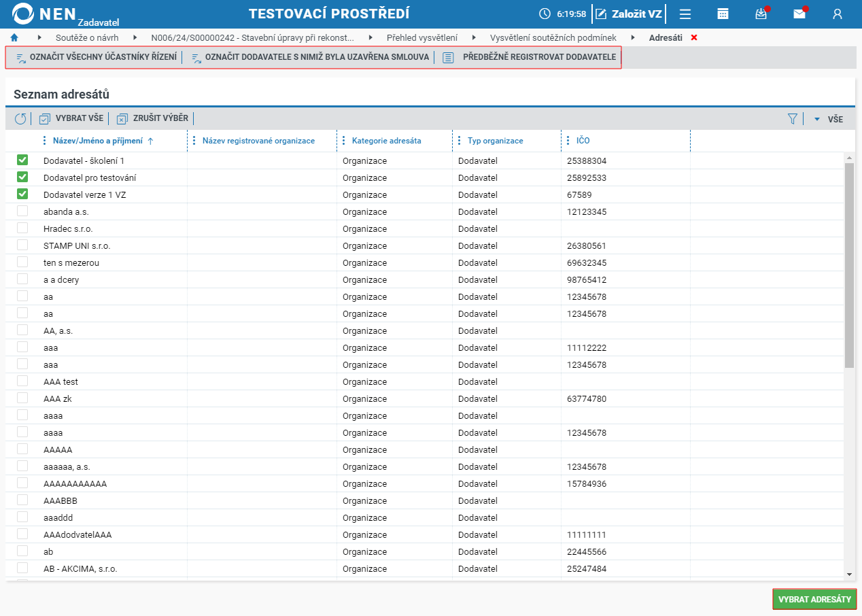Click Vybrat vše in list toolbar
The height and width of the screenshot is (616, 862).
tap(71, 118)
